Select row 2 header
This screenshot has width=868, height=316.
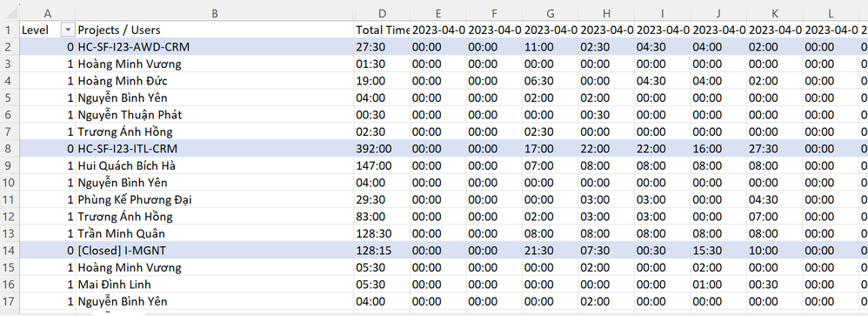point(10,47)
